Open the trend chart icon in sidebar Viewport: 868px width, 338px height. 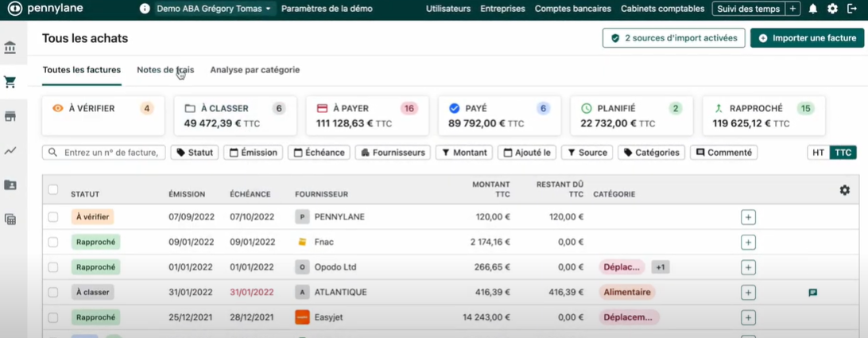coord(10,151)
